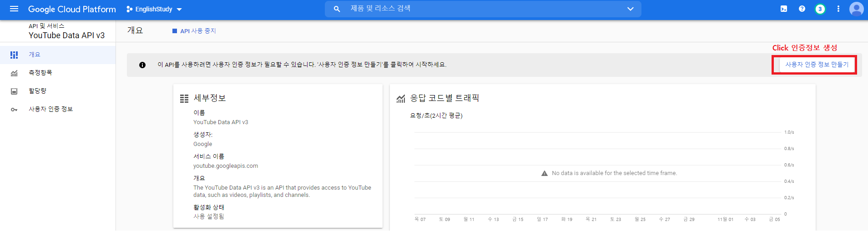Click the Google creator value
Screen dimensions: 868x231
tap(203, 144)
